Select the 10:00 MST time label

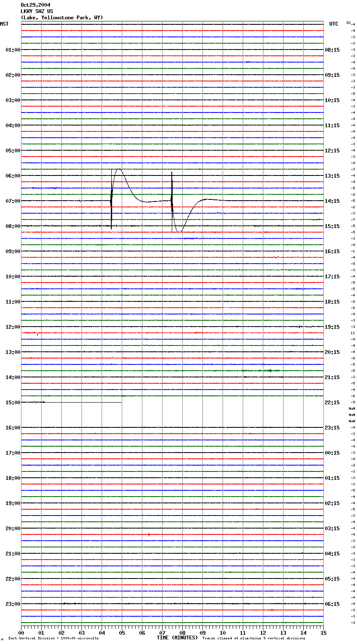tap(13, 277)
